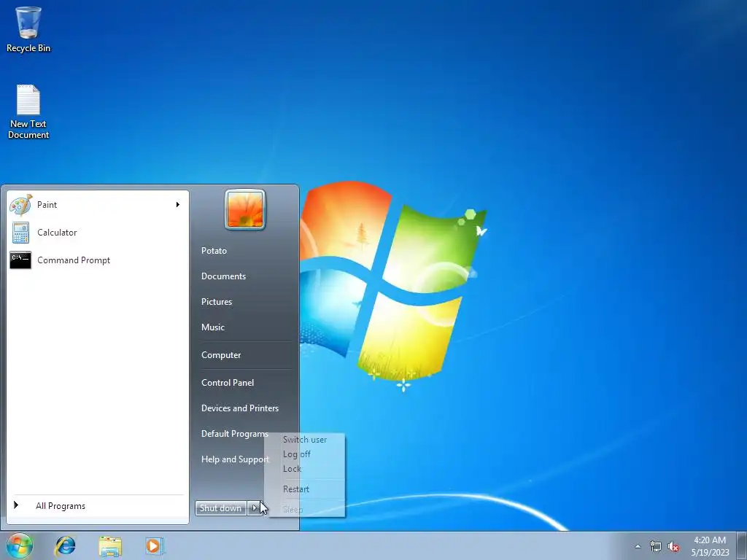Viewport: 747px width, 560px height.
Task: Open Windows Media Player from taskbar
Action: coord(155,545)
